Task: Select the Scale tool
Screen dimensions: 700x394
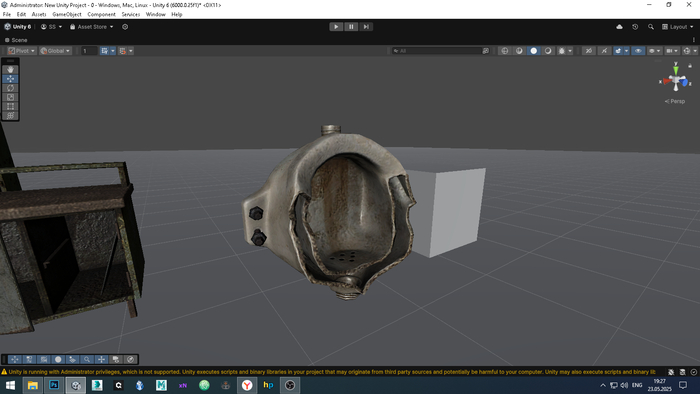Action: pyautogui.click(x=10, y=97)
